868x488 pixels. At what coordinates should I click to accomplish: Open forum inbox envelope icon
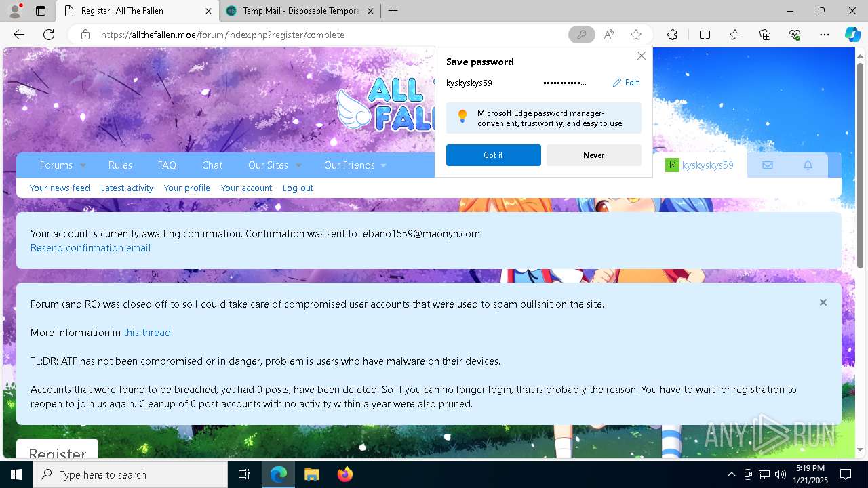coord(768,165)
